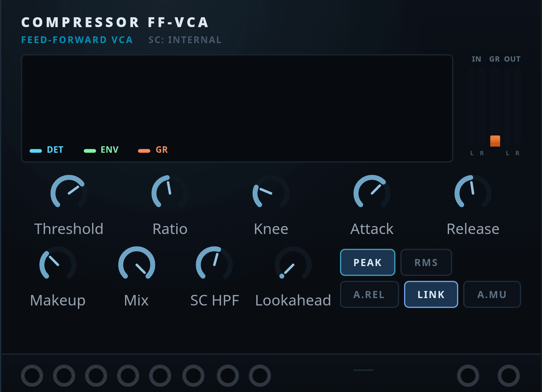
Task: Click the orange GR meter bar
Action: pos(495,141)
